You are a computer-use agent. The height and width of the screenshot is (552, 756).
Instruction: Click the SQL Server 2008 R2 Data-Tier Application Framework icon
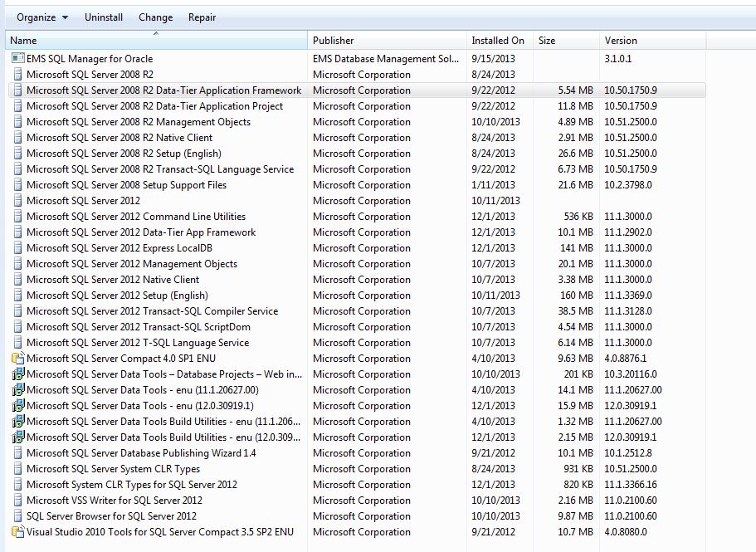pyautogui.click(x=17, y=90)
